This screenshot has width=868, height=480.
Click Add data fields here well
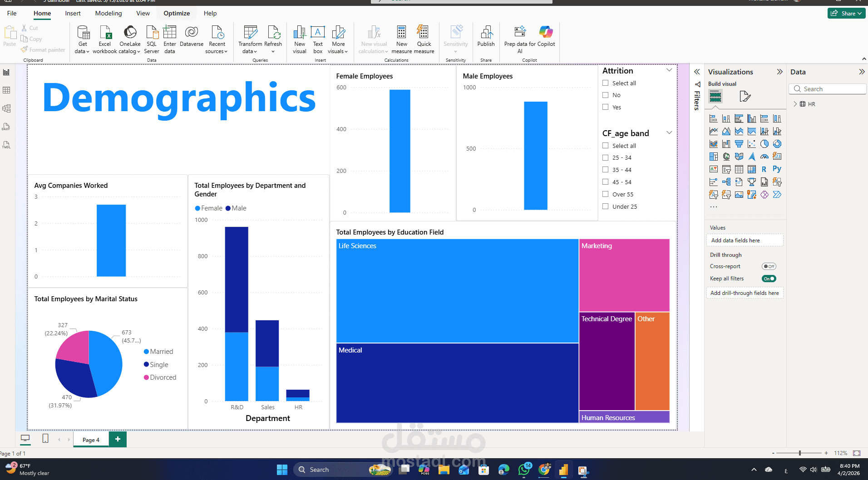pyautogui.click(x=745, y=240)
